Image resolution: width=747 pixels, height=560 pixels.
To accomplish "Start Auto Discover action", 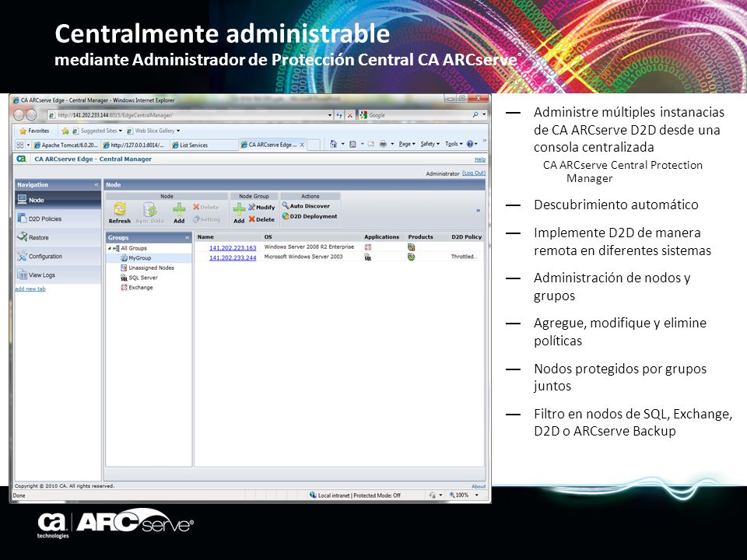I will coord(306,205).
